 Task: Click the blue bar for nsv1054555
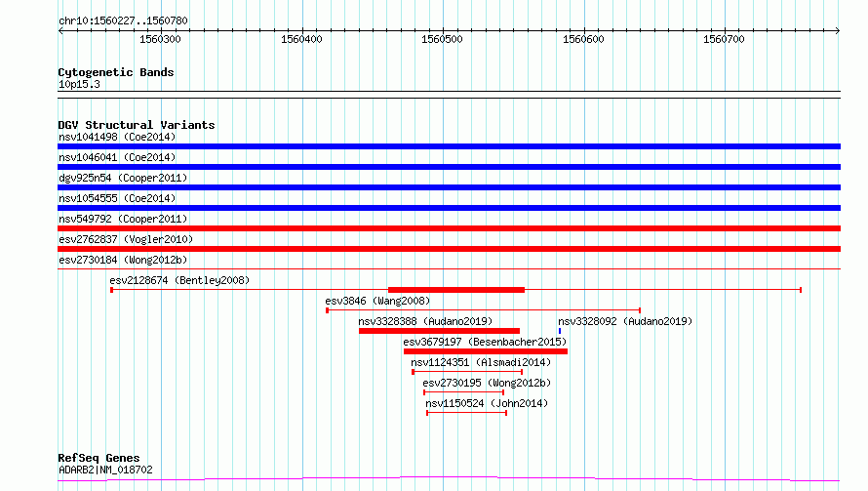(x=449, y=208)
